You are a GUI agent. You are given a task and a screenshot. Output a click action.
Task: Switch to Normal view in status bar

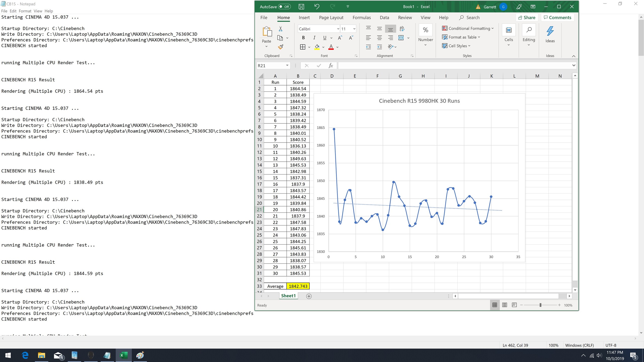coord(495,305)
